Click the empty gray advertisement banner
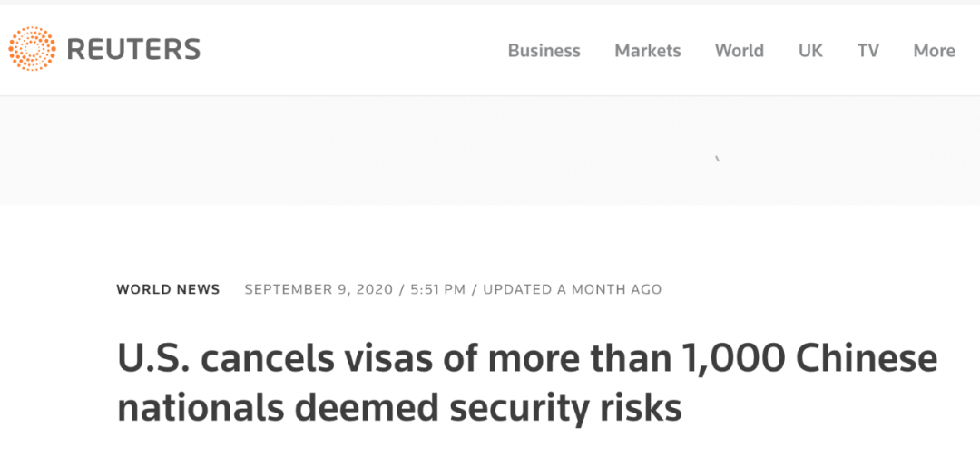 click(x=490, y=151)
